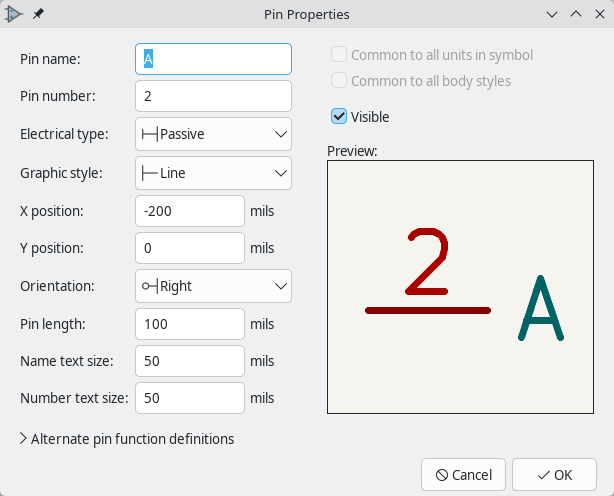Open the Graphic style dropdown

(x=213, y=173)
